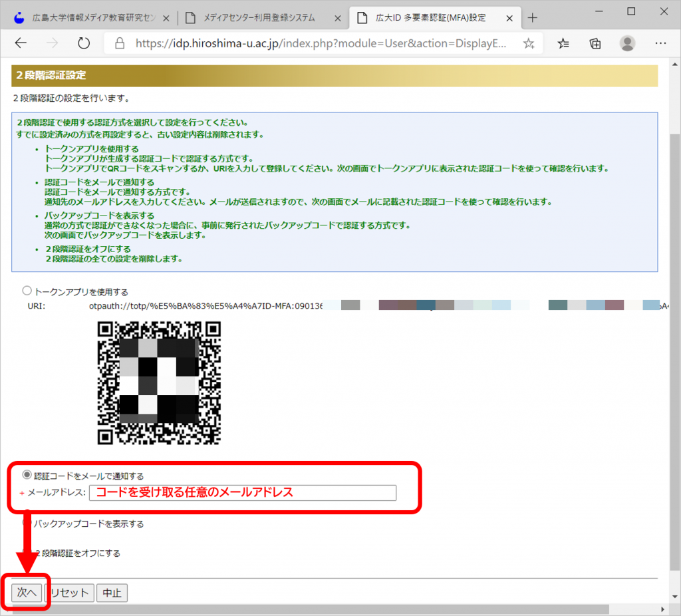681x616 pixels.
Task: Click the scroll up arrow of the page
Action: pyautogui.click(x=674, y=64)
